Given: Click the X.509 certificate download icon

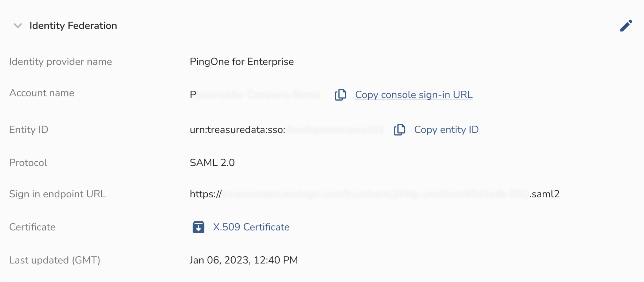Looking at the screenshot, I should (198, 227).
